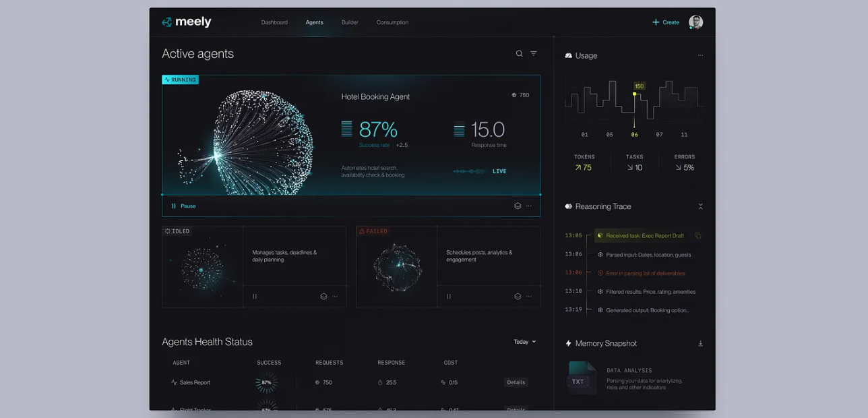Screen dimensions: 868x418
Task: Sort by the RESPONSE column header
Action: click(x=392, y=363)
